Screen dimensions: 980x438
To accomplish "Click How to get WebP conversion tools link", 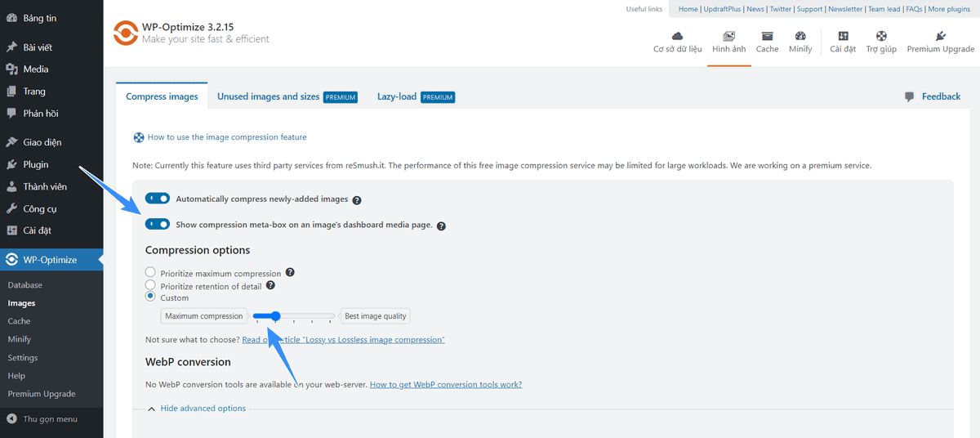I will point(445,384).
